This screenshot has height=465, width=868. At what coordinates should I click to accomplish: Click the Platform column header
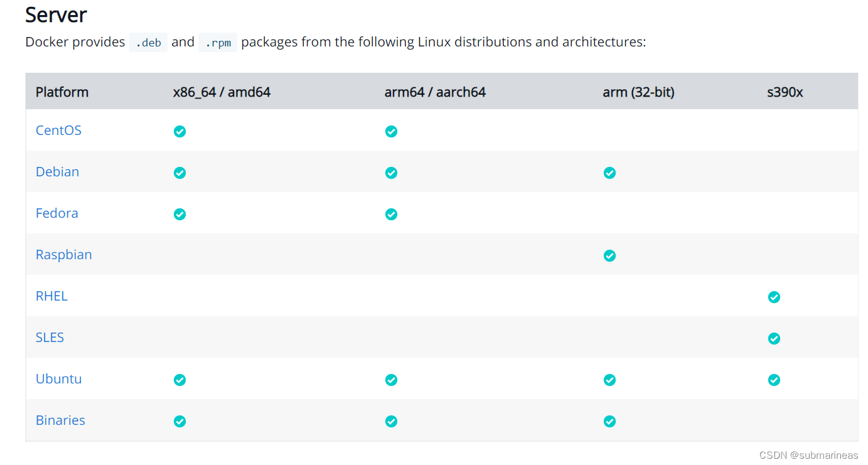[62, 92]
